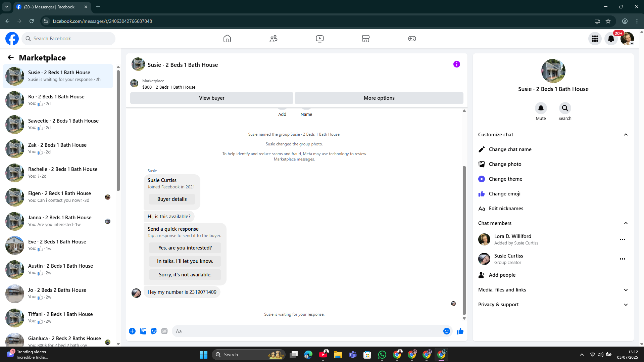Send quick response 'Sorry, it's not available.'
Image resolution: width=644 pixels, height=362 pixels.
pyautogui.click(x=185, y=275)
